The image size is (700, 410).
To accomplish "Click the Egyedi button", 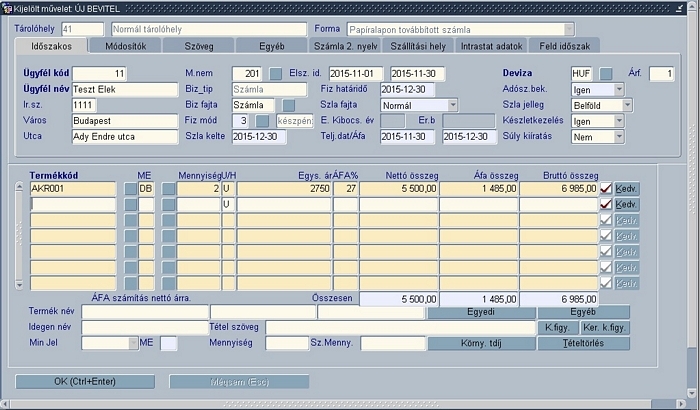I will [481, 312].
